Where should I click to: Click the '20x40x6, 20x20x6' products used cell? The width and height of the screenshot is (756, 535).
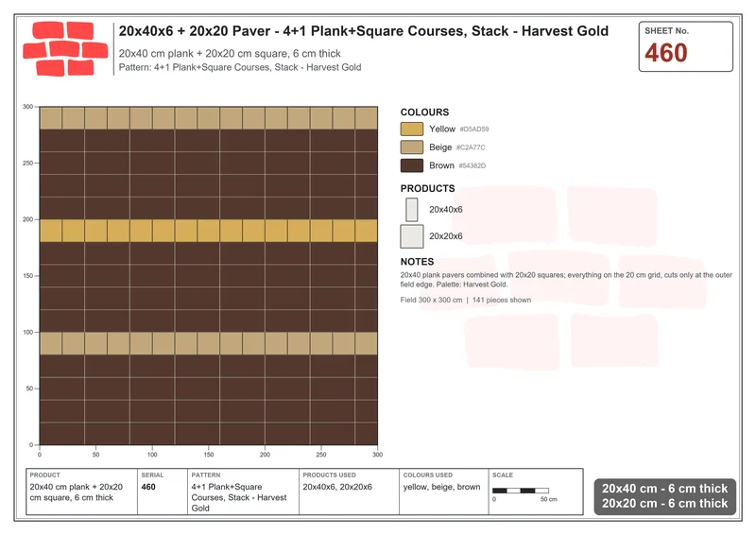[x=337, y=487]
